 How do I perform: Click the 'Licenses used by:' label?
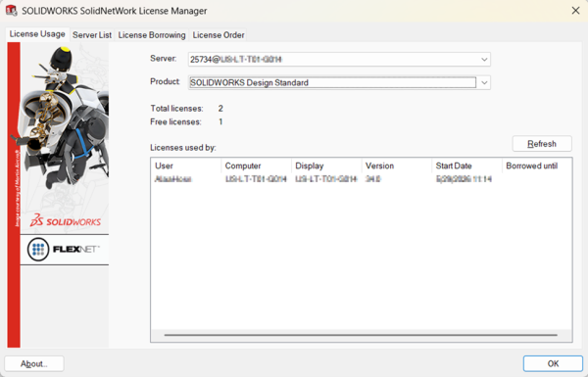[x=183, y=148]
